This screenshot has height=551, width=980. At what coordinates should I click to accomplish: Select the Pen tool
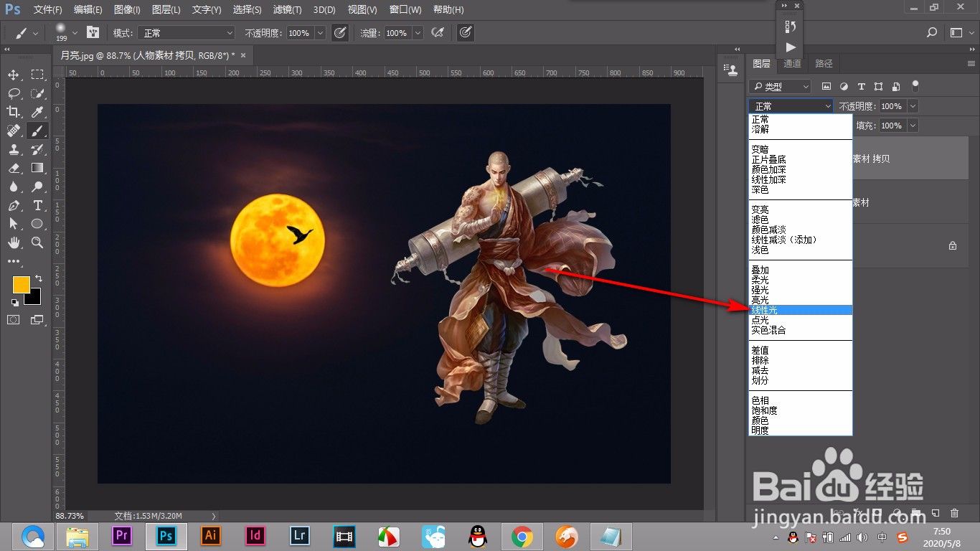pyautogui.click(x=14, y=205)
